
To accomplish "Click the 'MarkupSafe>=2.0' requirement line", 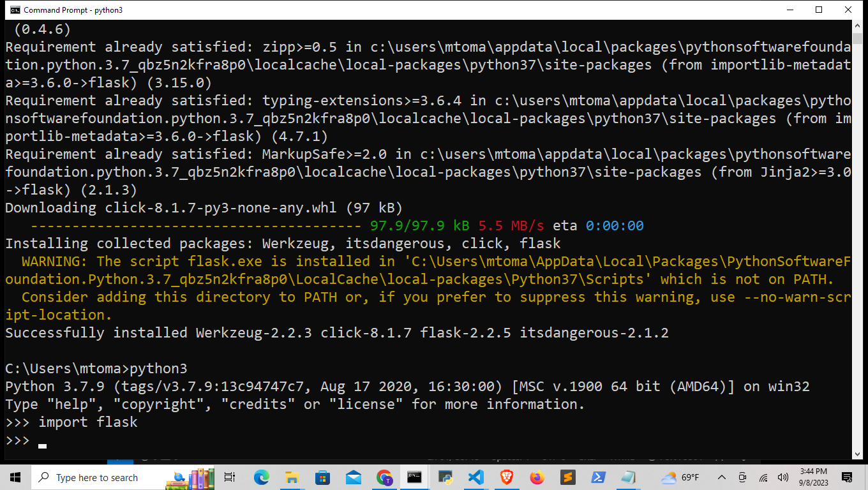I will click(x=428, y=172).
